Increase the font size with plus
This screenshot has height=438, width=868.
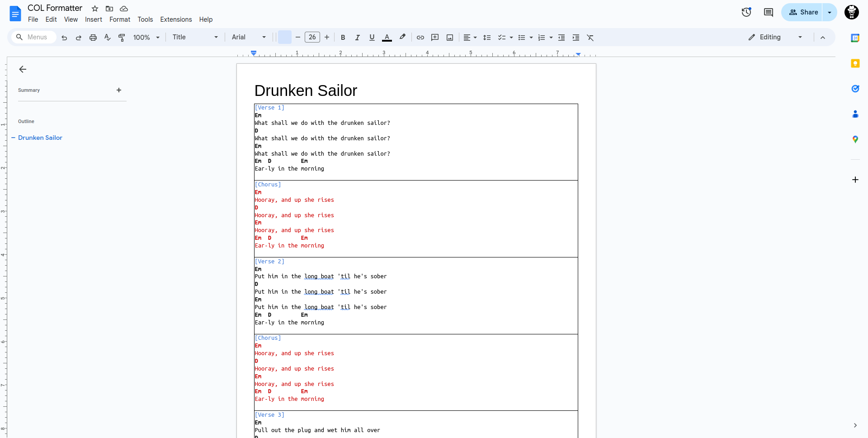tap(327, 37)
